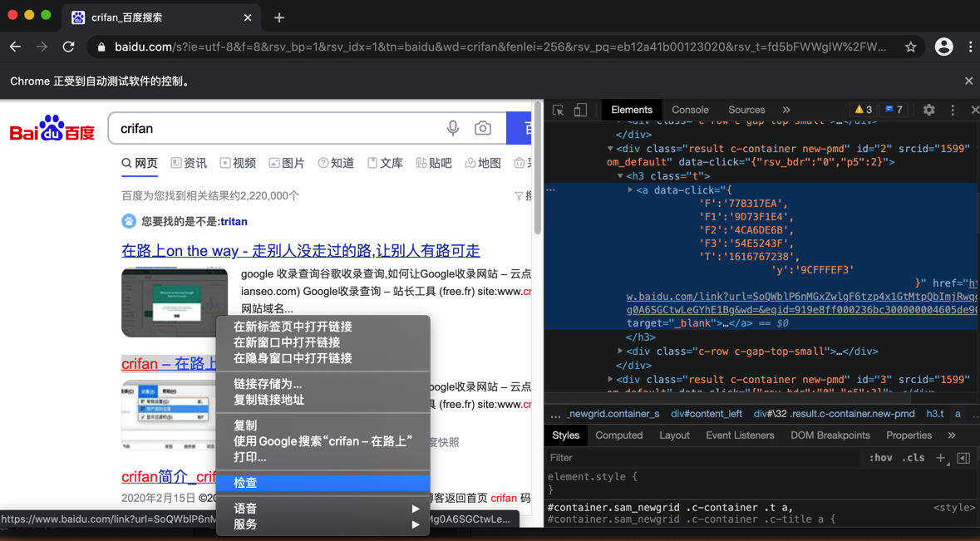Image resolution: width=980 pixels, height=541 pixels.
Task: Open the Computed styles tab
Action: pos(618,435)
